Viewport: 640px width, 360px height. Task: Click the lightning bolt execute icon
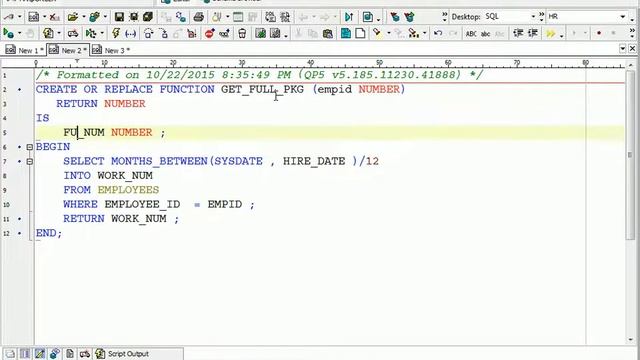click(x=116, y=33)
